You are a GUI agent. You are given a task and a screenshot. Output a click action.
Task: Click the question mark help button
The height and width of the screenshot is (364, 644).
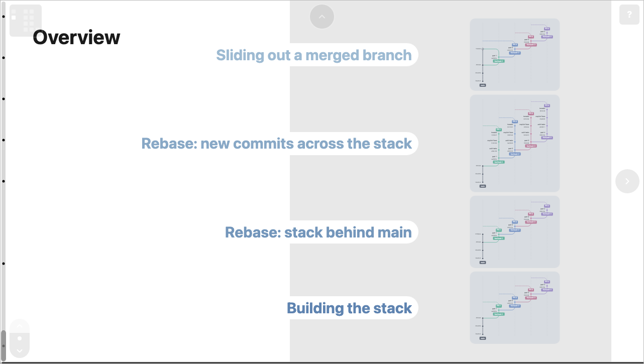tap(629, 15)
